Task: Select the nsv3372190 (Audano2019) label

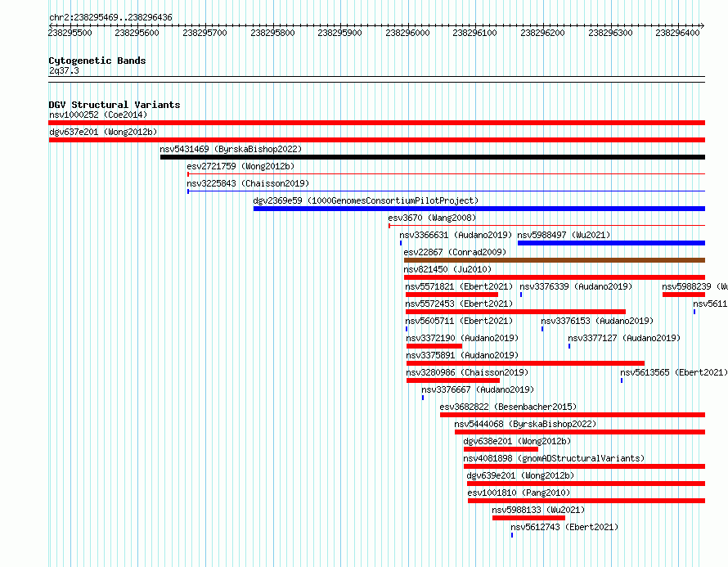Action: pyautogui.click(x=462, y=338)
